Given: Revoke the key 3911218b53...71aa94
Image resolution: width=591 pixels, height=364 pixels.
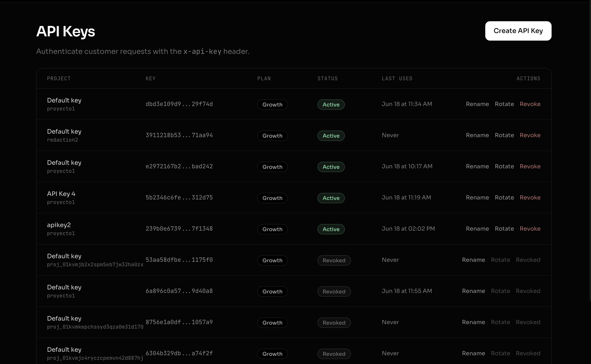Looking at the screenshot, I should (x=530, y=135).
